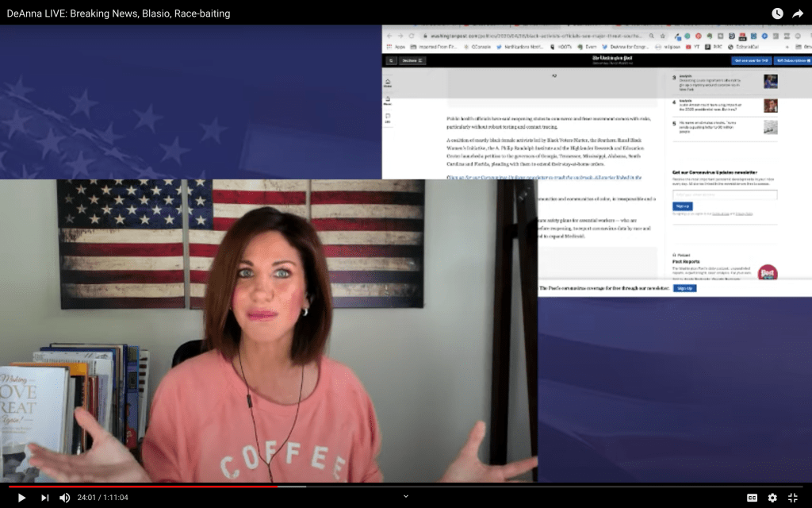Open the Washington Post Sections menu

click(412, 60)
